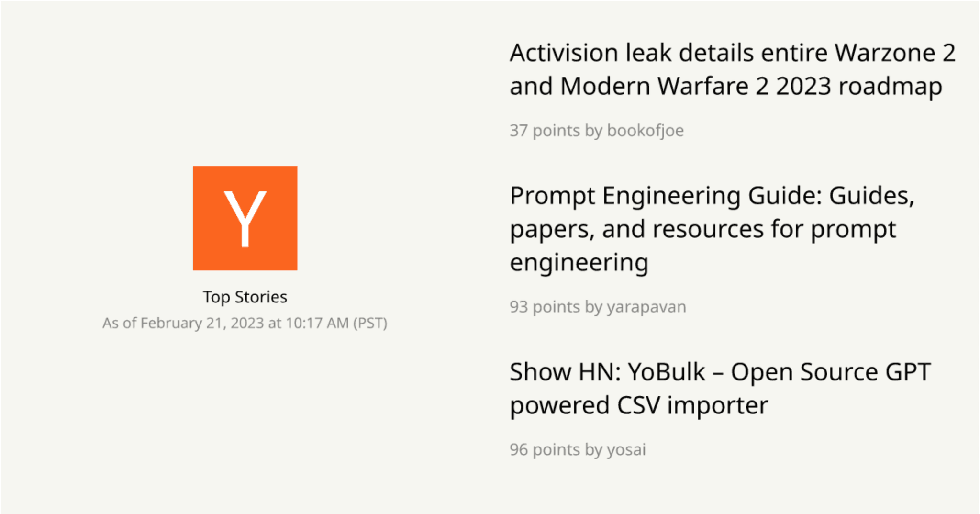Open user yosai's profile
980x514 pixels.
pyautogui.click(x=626, y=450)
